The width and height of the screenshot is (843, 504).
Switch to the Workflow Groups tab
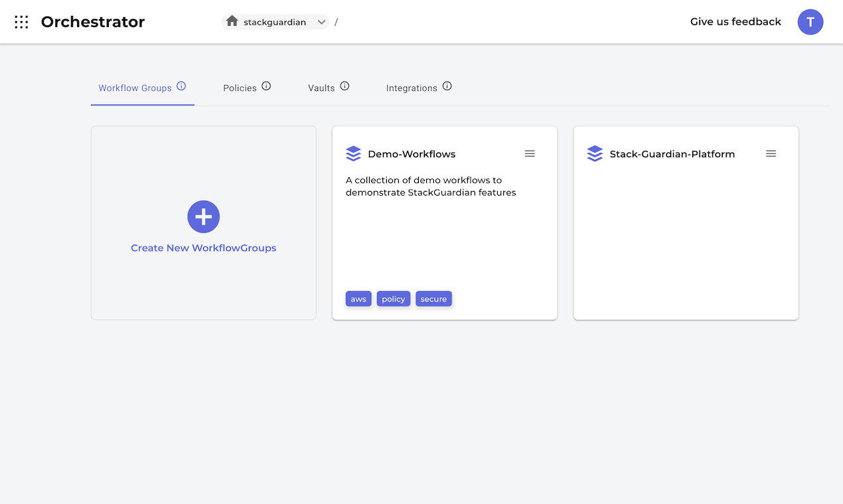[135, 88]
